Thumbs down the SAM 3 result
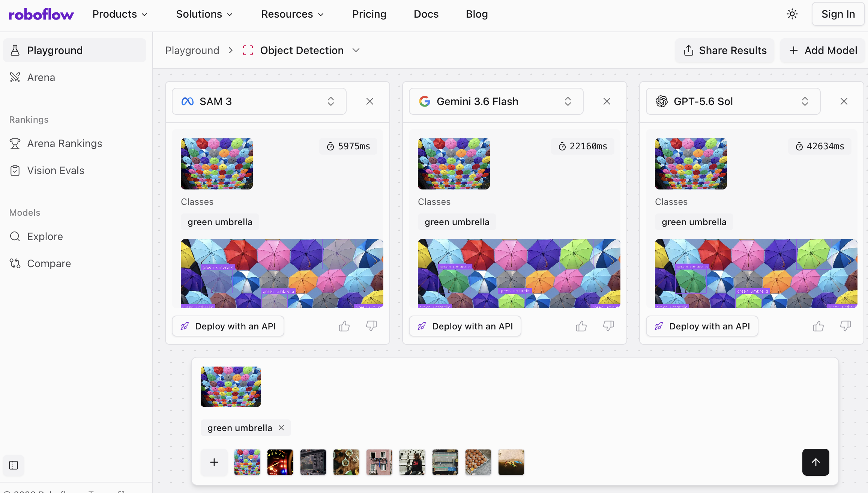Image resolution: width=868 pixels, height=493 pixels. tap(371, 326)
